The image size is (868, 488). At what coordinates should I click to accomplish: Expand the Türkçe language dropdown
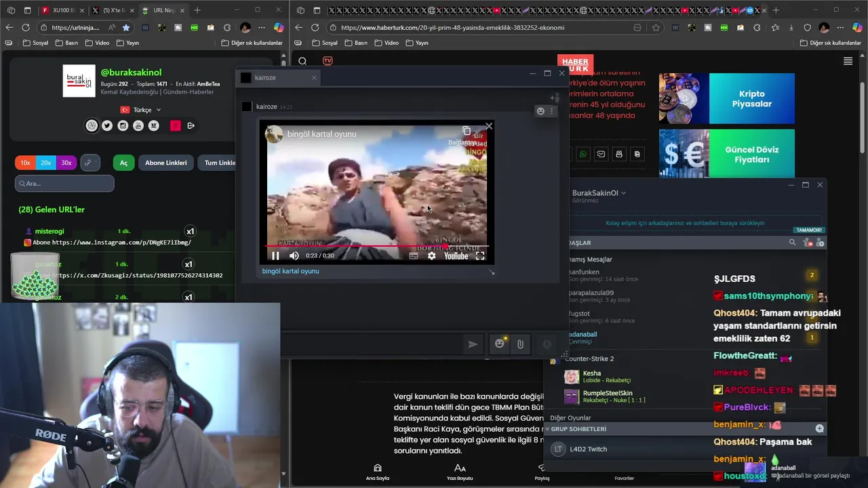tap(141, 110)
